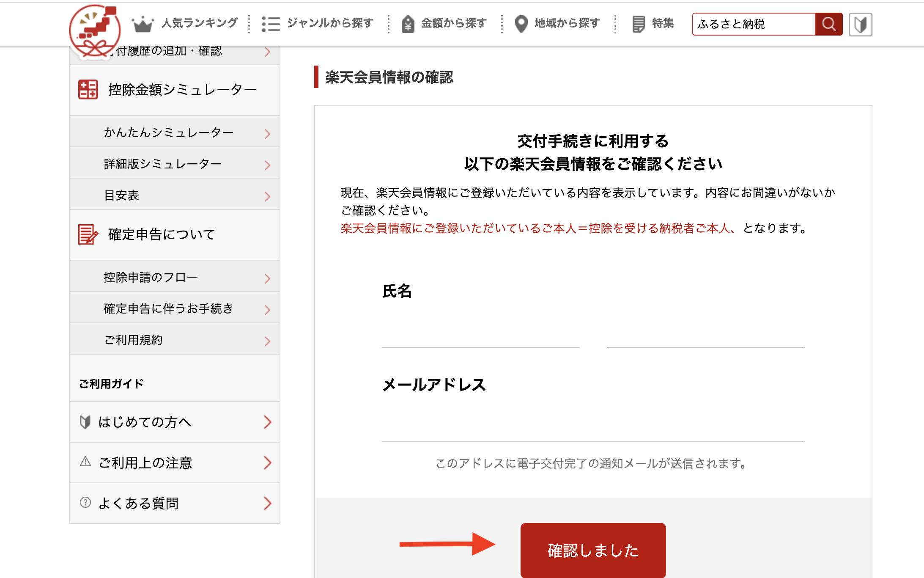Click the calculator simulator icon
The height and width of the screenshot is (578, 924).
tap(88, 90)
